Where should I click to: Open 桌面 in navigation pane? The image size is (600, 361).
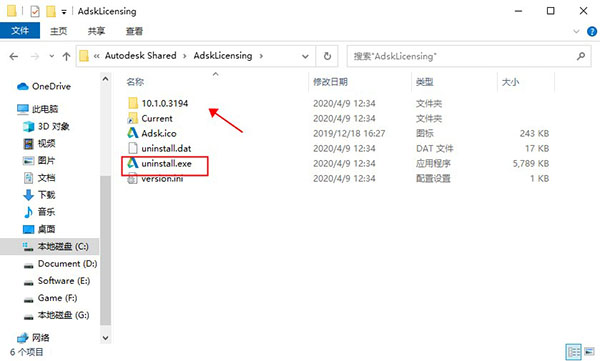(x=46, y=229)
